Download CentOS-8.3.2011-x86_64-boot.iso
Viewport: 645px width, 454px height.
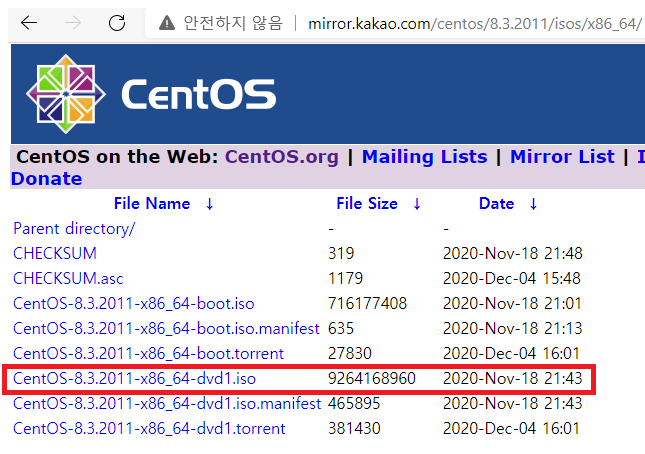coord(134,303)
